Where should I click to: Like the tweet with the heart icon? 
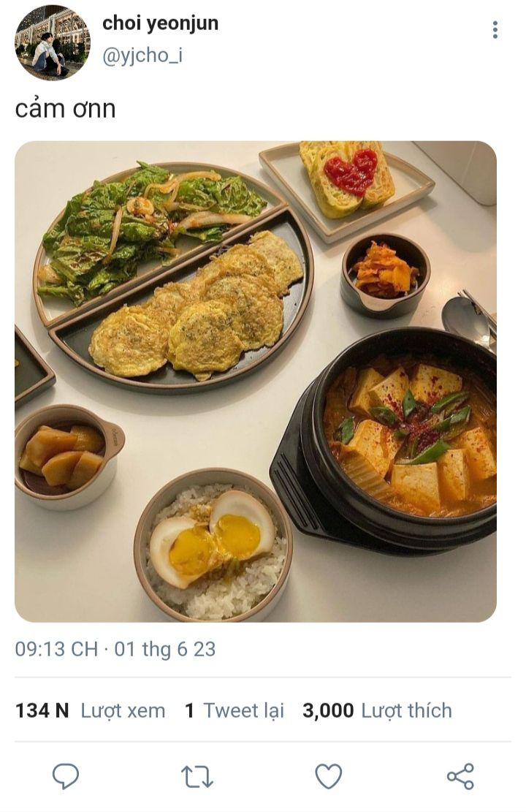[x=329, y=775]
